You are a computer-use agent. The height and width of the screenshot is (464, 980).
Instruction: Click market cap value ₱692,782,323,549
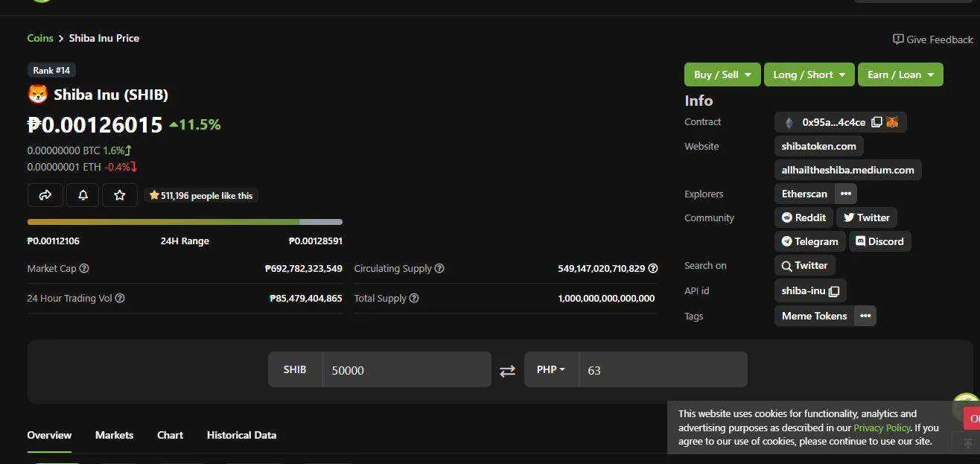[304, 268]
